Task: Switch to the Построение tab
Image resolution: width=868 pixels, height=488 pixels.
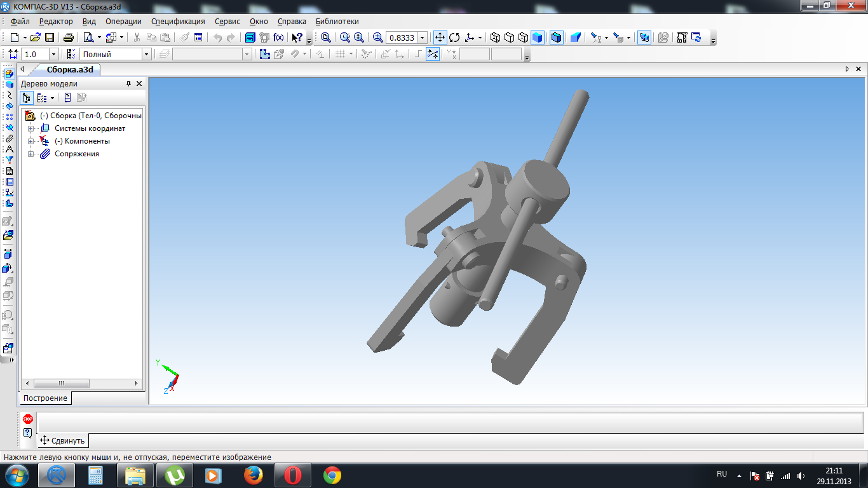Action: pos(45,398)
